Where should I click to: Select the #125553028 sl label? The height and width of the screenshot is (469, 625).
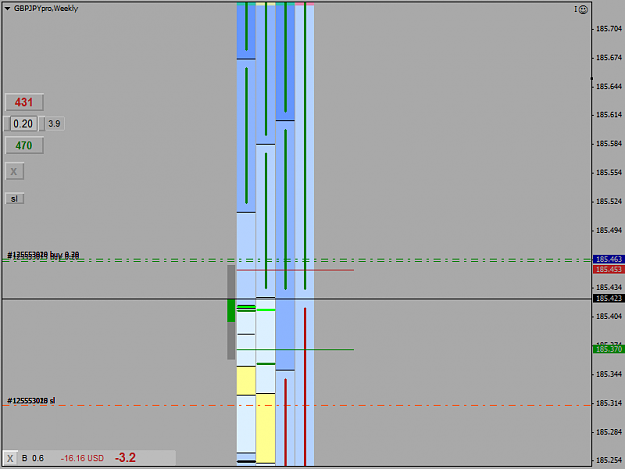31,400
